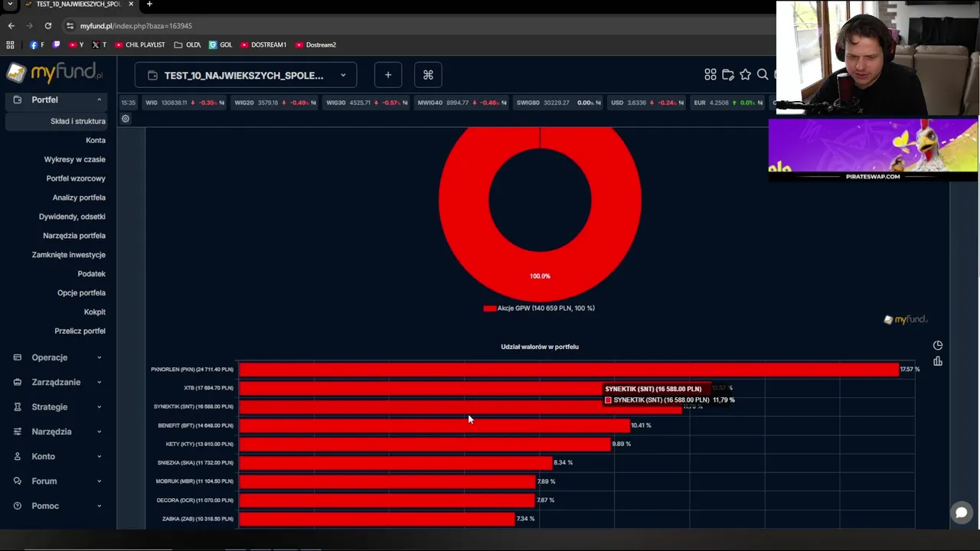Expand the Strategie menu section

pyautogui.click(x=58, y=407)
